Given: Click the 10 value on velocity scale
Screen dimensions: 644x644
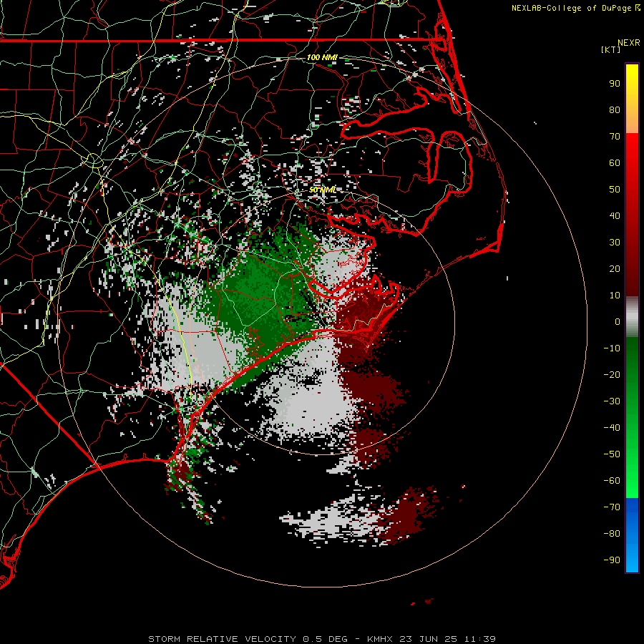Looking at the screenshot, I should tap(615, 296).
